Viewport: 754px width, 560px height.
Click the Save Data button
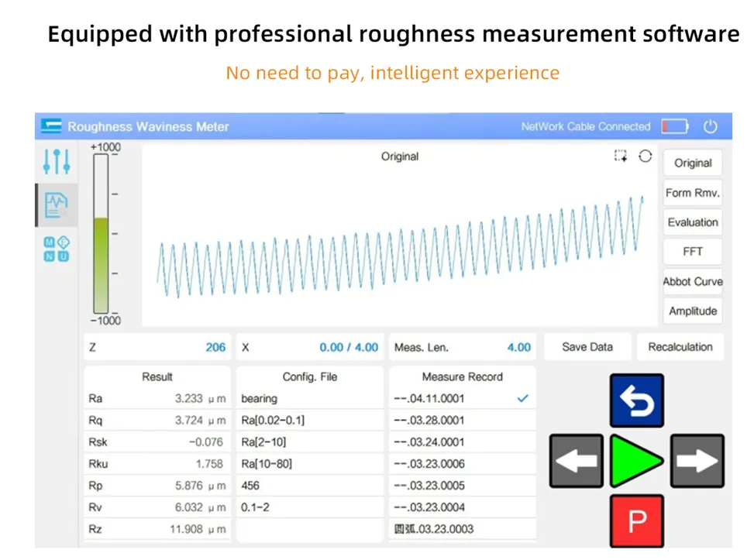pos(587,346)
